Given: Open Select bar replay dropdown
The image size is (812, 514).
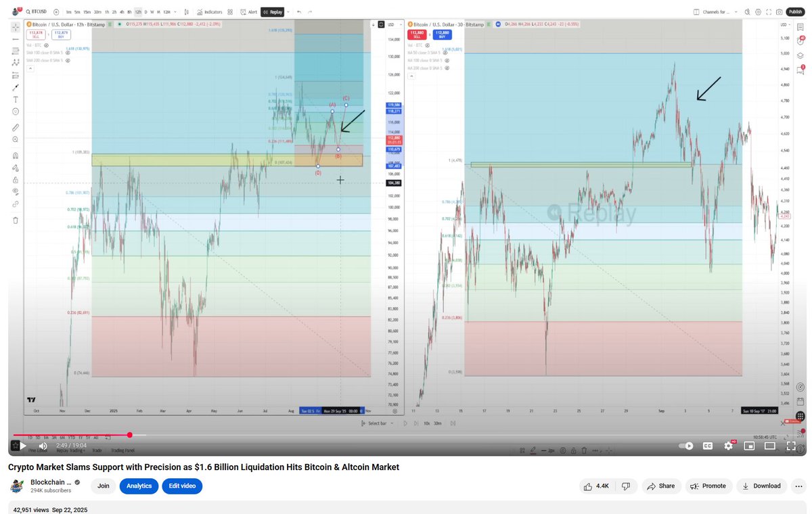Looking at the screenshot, I should [x=378, y=423].
